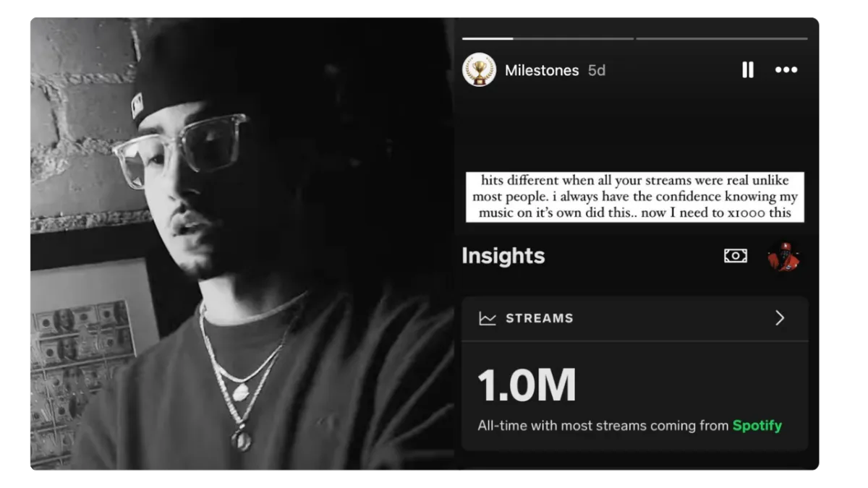The height and width of the screenshot is (488, 868).
Task: Open the three-dot story options menu
Action: [x=786, y=69]
